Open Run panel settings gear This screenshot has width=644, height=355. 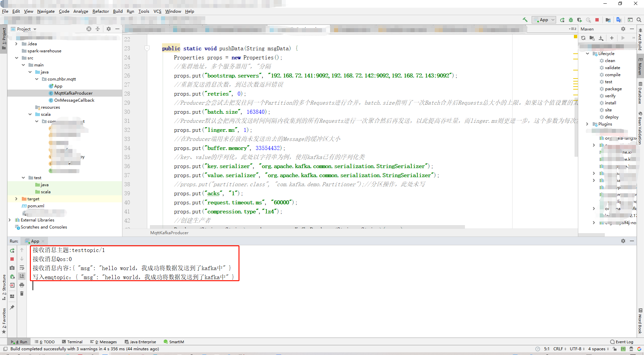pyautogui.click(x=623, y=241)
